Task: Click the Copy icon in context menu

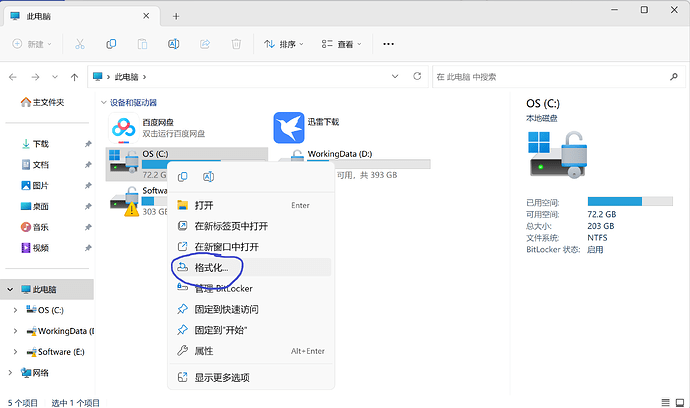Action: pos(183,177)
